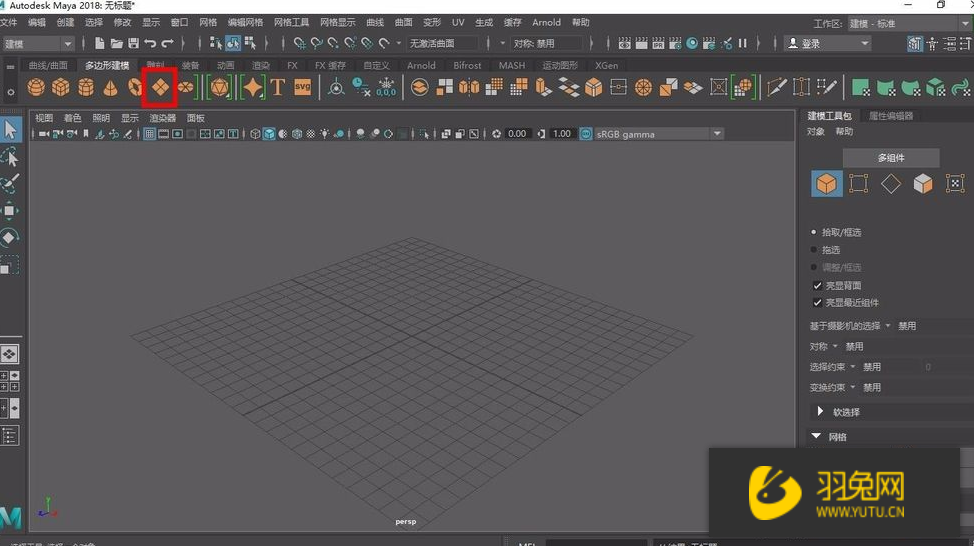Click the gamma value field showing 1.00
Viewport: 974px width, 546px height.
click(x=562, y=134)
